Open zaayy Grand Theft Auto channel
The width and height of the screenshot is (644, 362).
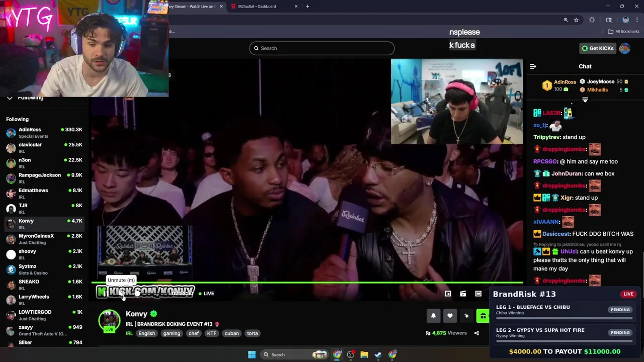click(x=44, y=330)
